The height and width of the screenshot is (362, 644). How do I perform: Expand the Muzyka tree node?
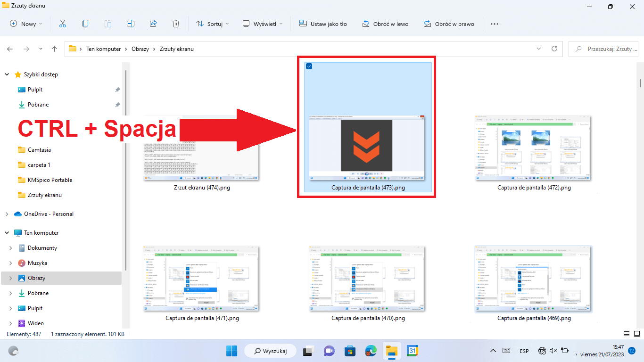[x=11, y=263]
